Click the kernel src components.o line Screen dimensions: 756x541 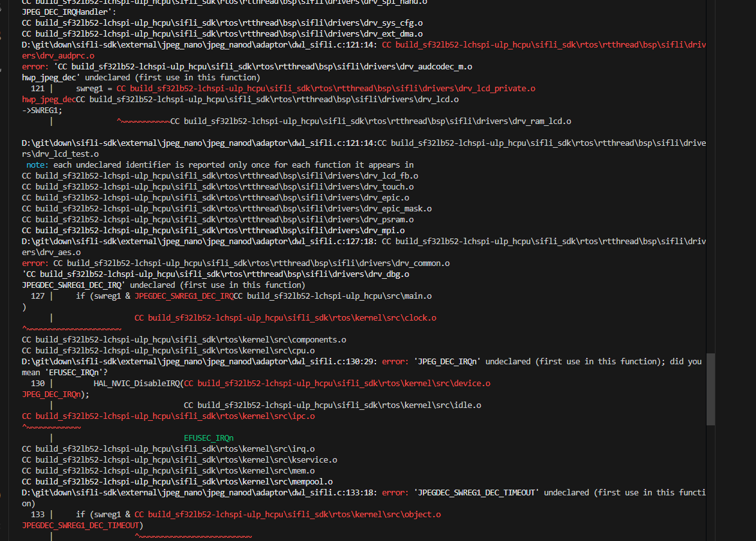click(184, 340)
